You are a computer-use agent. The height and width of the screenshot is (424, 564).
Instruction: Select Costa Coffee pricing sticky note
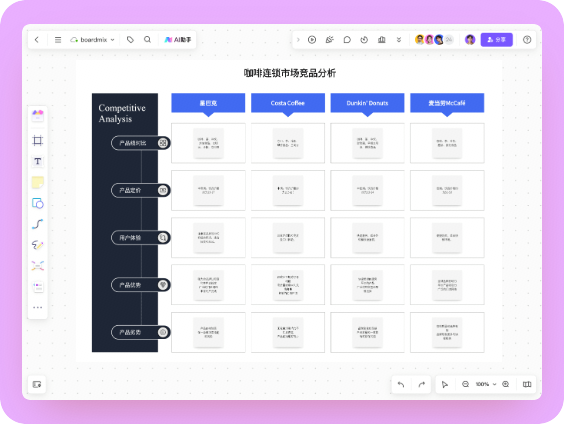point(288,190)
